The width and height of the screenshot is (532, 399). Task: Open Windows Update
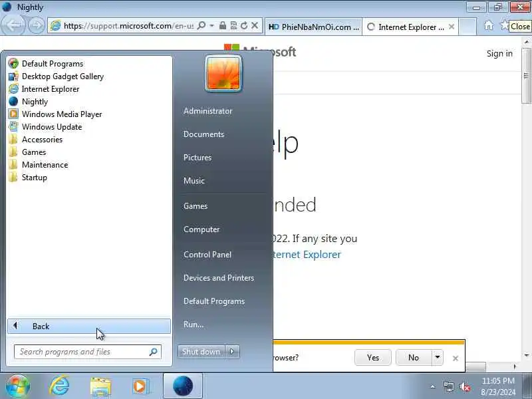[45, 126]
